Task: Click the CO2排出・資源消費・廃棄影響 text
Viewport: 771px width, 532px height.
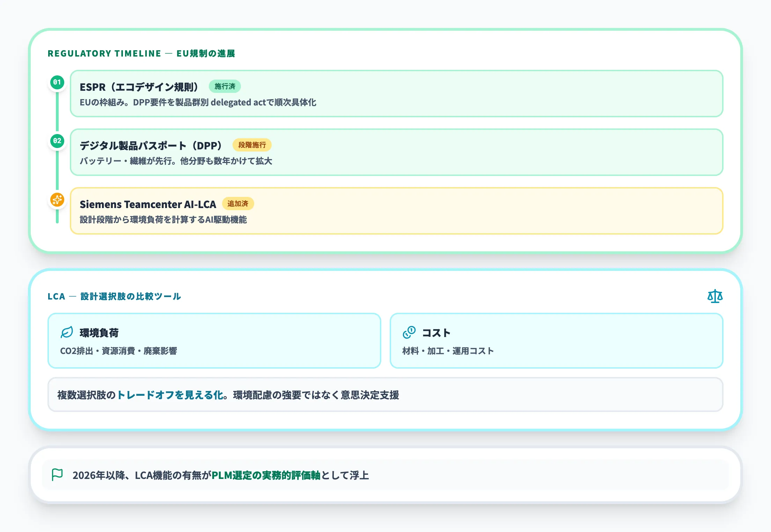Action: click(119, 351)
